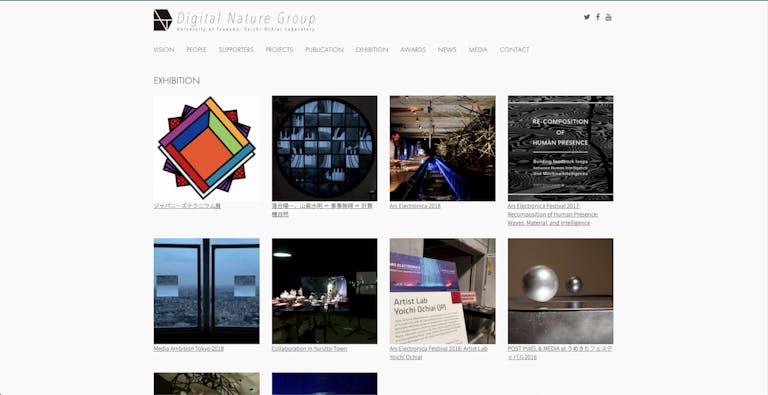768x395 pixels.
Task: Click the Artist Lab Yoichi Ochiai thumbnail
Action: (x=443, y=291)
